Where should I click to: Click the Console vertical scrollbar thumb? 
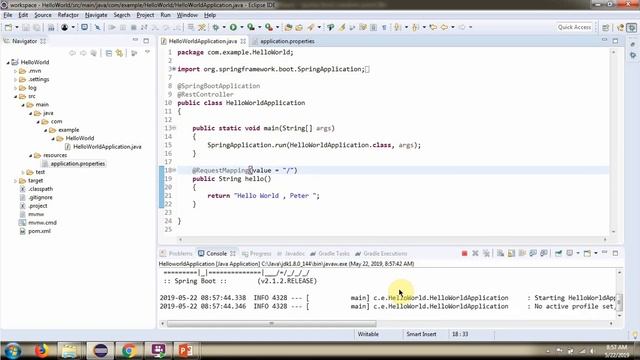tap(619, 302)
